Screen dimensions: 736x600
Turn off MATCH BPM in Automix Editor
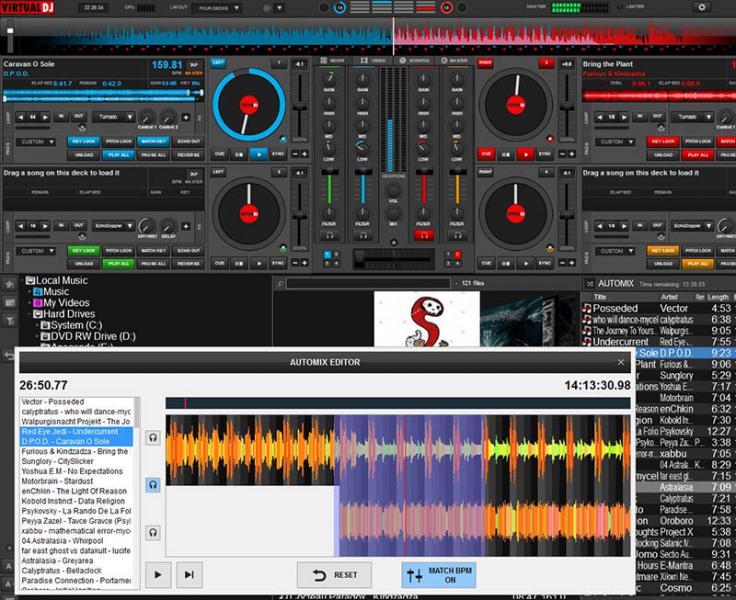pyautogui.click(x=438, y=575)
